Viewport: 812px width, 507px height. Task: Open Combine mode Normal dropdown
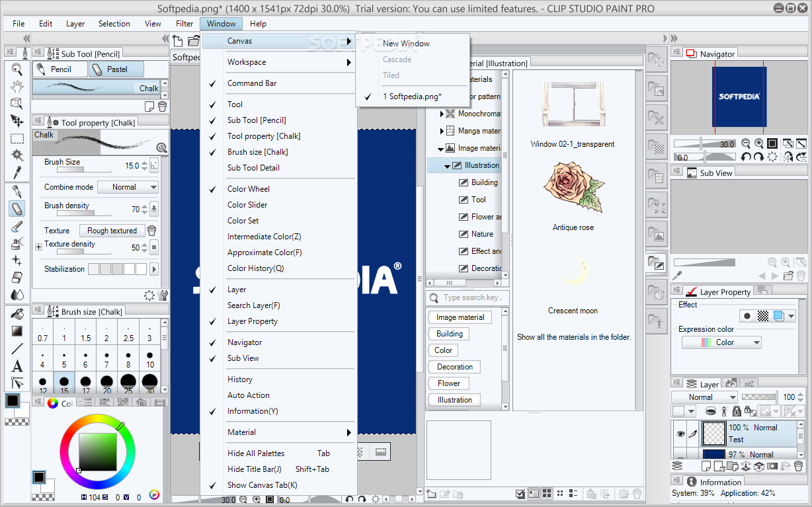(x=128, y=187)
